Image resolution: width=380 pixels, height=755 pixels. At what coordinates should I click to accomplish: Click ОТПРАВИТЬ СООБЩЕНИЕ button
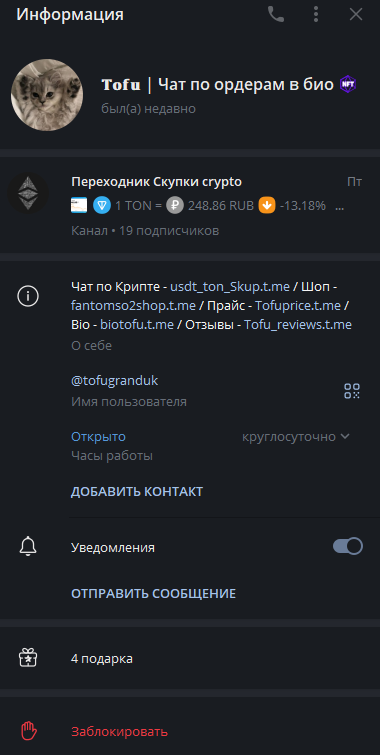point(154,593)
